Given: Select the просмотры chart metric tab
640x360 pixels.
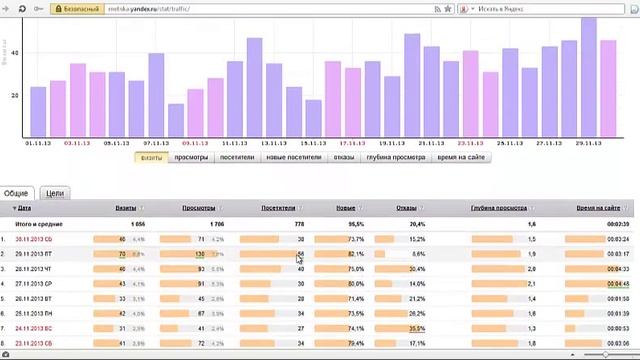Looking at the screenshot, I should 191,158.
